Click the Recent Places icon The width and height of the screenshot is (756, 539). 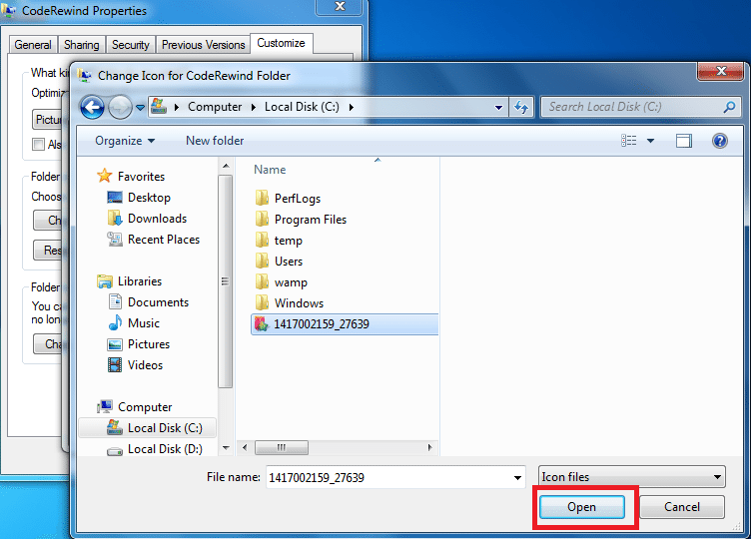point(114,240)
